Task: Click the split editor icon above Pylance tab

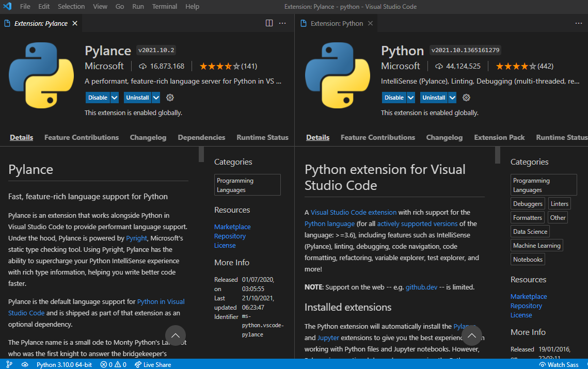Action: (269, 23)
